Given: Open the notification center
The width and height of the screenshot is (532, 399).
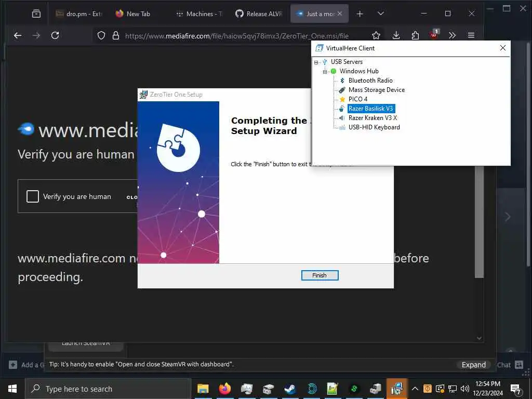Looking at the screenshot, I should pyautogui.click(x=516, y=389).
